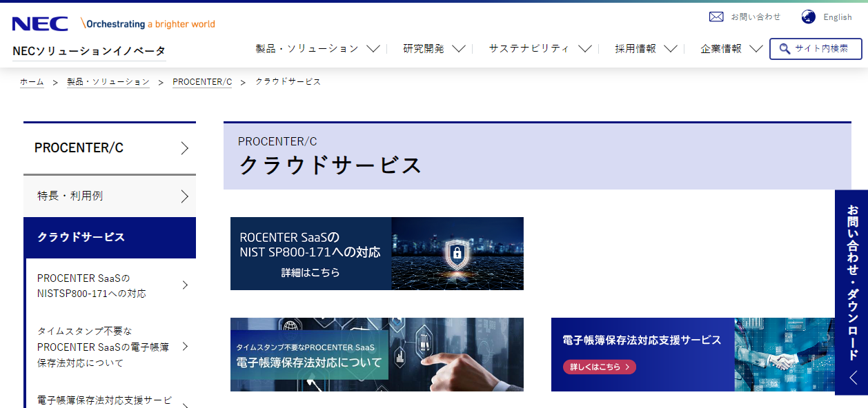Expand chevron next to 研究開発

point(459,49)
